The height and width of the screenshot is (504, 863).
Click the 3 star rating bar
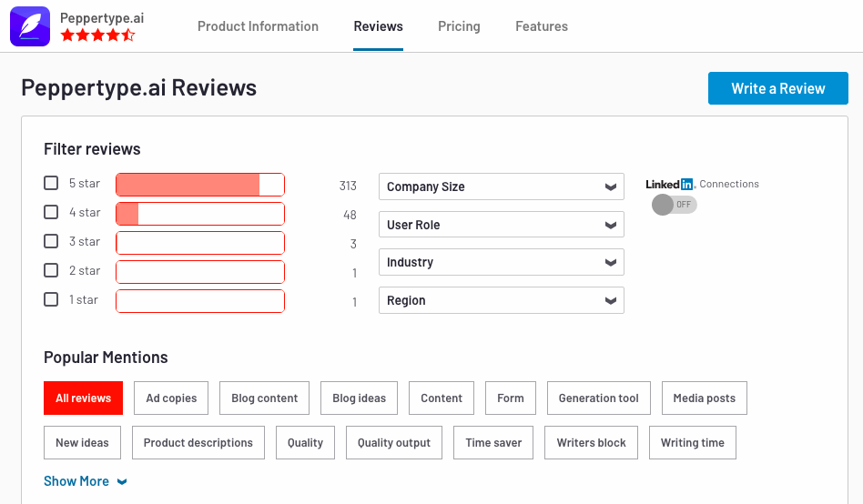pos(200,243)
